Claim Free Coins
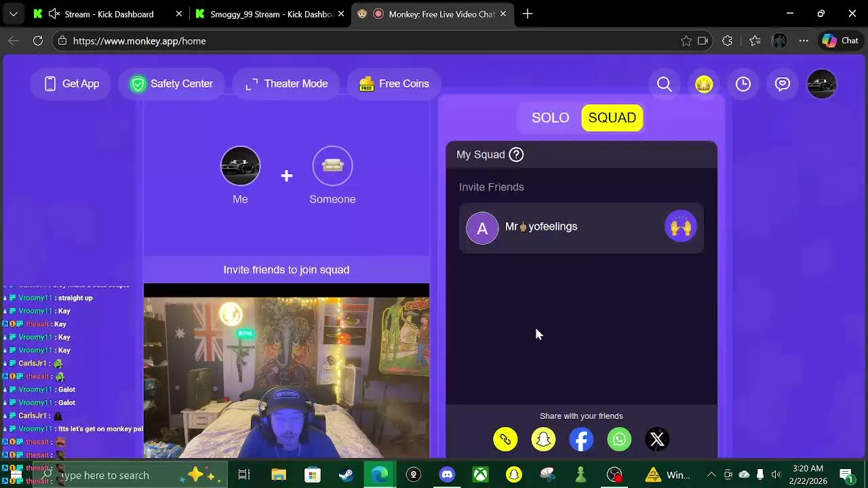868x488 pixels. [393, 84]
